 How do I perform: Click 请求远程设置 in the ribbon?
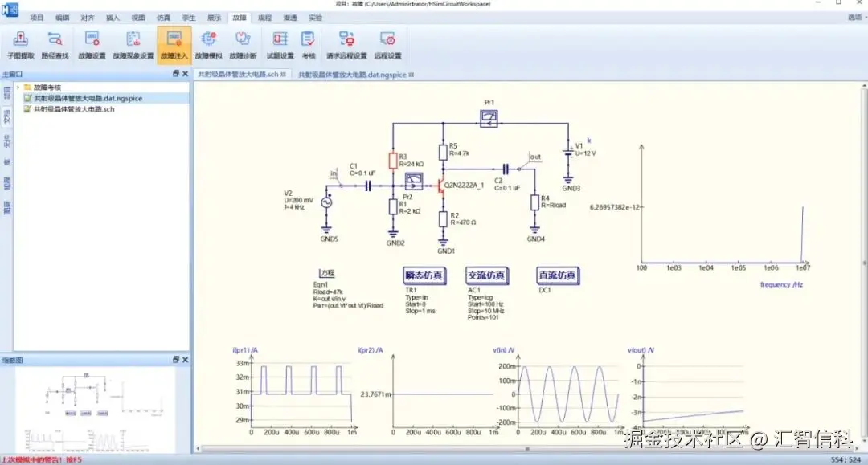click(346, 45)
